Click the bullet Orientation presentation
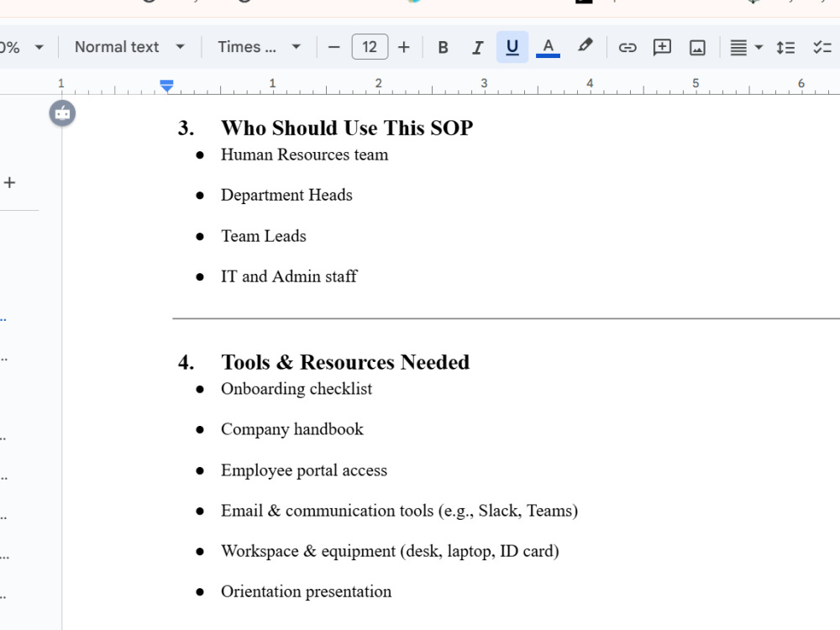Image resolution: width=840 pixels, height=630 pixels. (306, 591)
